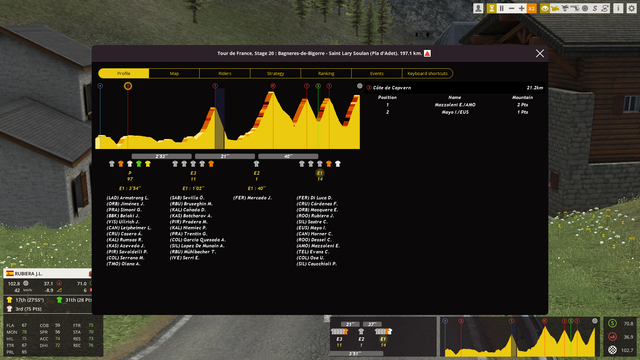This screenshot has width=640, height=360.
Task: Open the Strategy tab
Action: point(276,73)
